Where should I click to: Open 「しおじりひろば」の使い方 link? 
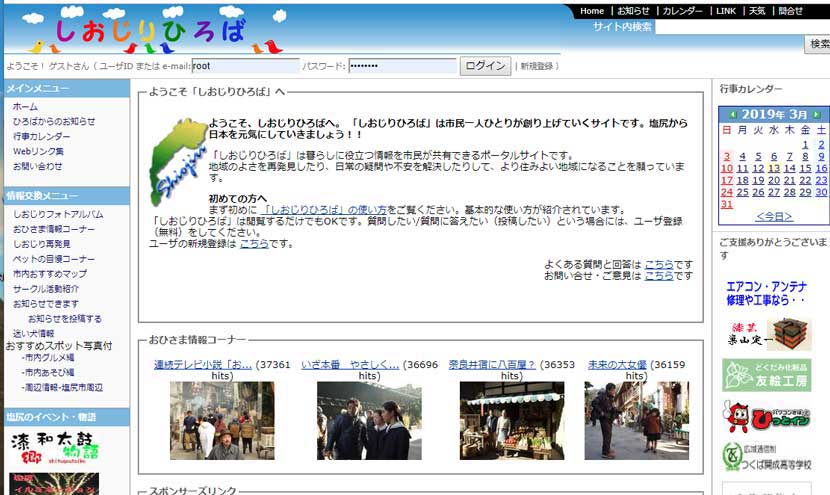pos(324,210)
